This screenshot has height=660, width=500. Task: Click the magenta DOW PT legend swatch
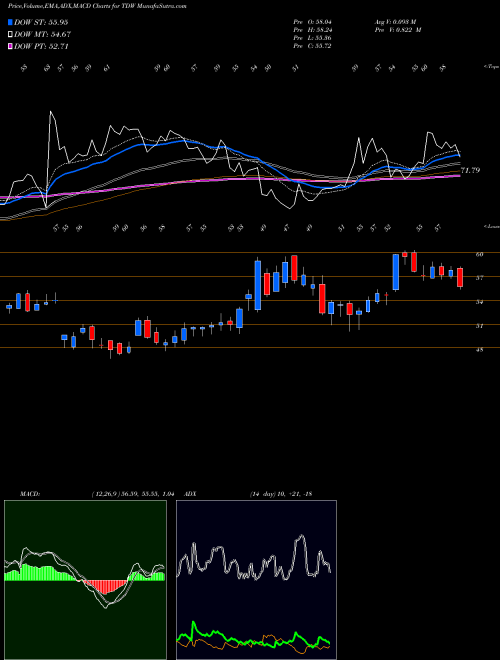[x=10, y=46]
